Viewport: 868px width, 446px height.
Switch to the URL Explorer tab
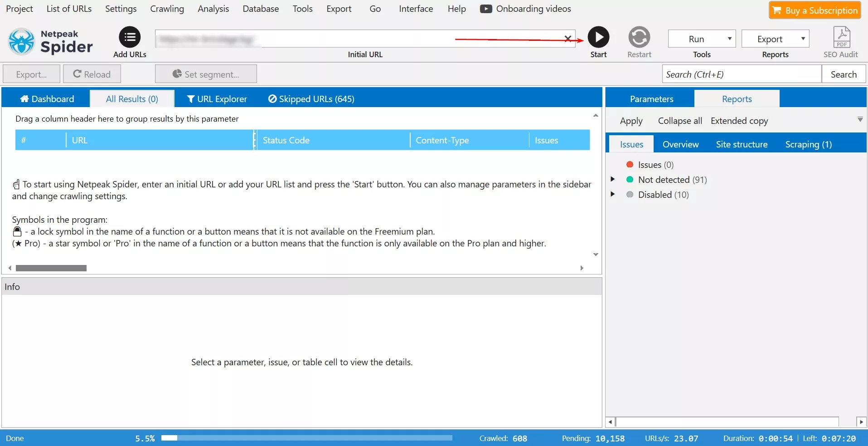217,99
